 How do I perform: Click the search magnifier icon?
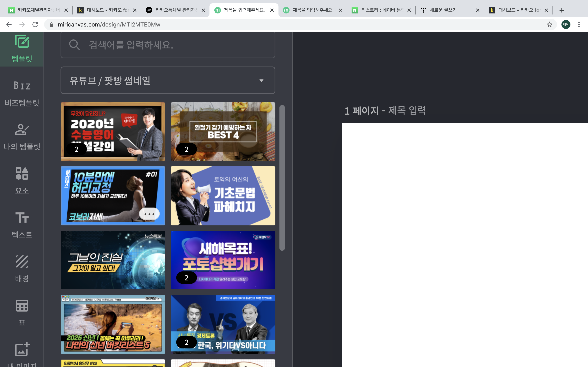[74, 45]
